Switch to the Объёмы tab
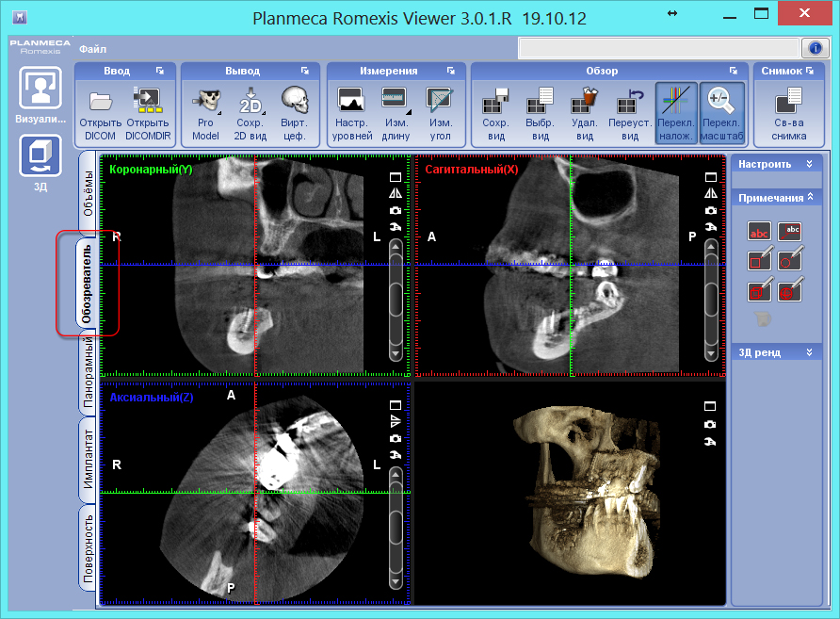840x619 pixels. [88, 193]
